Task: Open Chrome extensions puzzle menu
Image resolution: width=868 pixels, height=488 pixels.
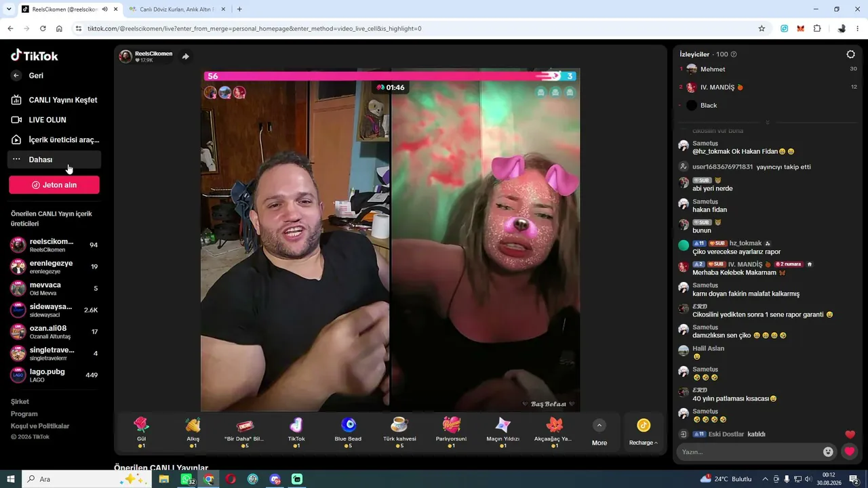Action: pos(817,28)
